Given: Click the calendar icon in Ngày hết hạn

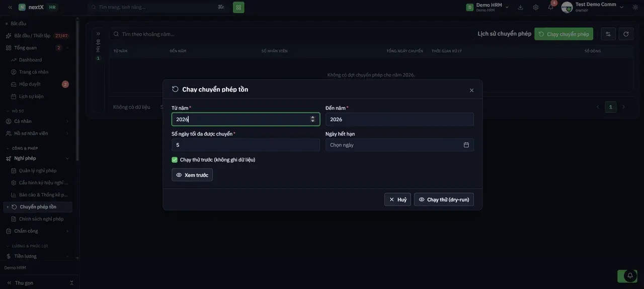Looking at the screenshot, I should pos(466,145).
